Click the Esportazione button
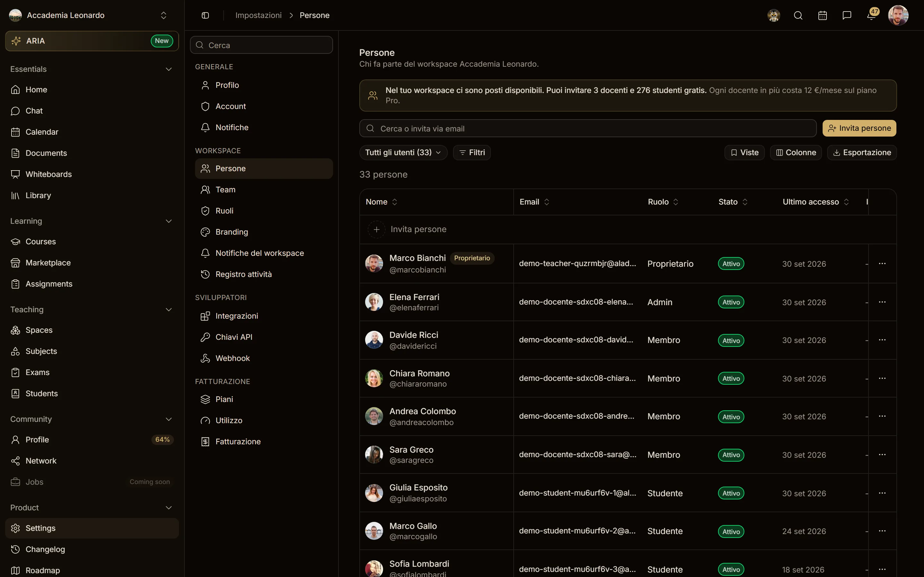The height and width of the screenshot is (577, 924). [x=862, y=153]
